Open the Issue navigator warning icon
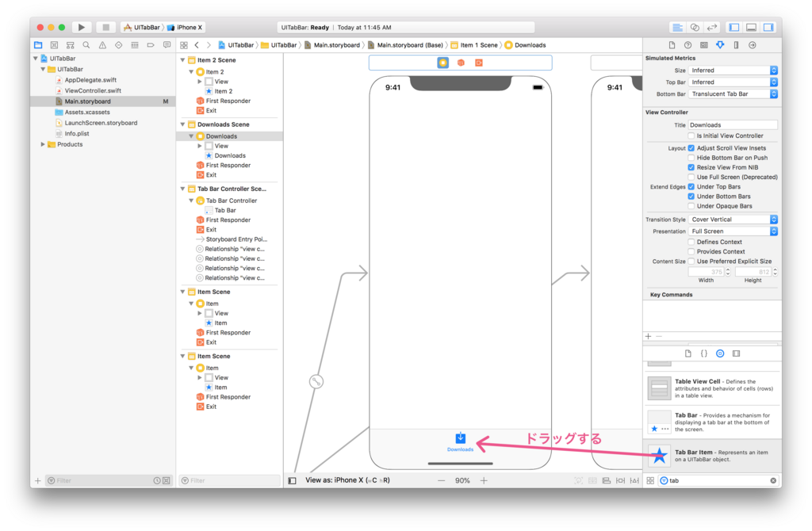The width and height of the screenshot is (812, 531). tap(102, 45)
